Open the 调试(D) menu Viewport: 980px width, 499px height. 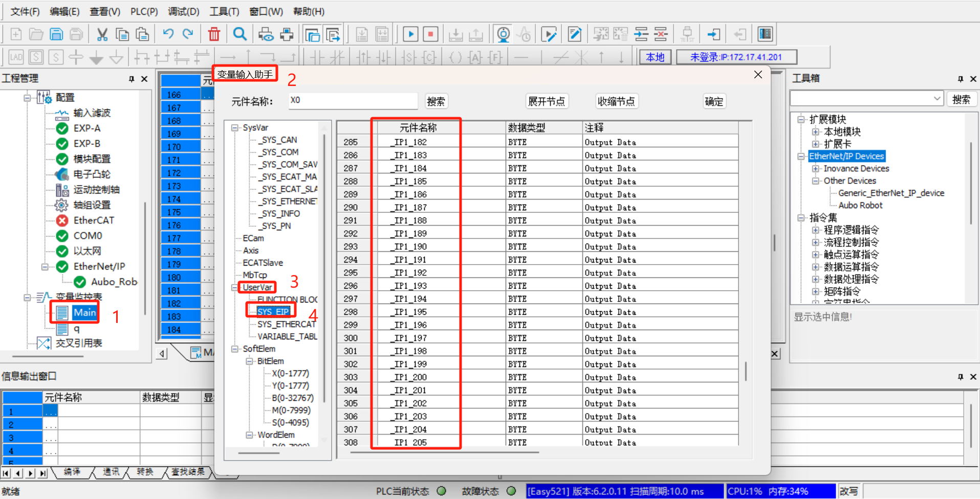(184, 11)
